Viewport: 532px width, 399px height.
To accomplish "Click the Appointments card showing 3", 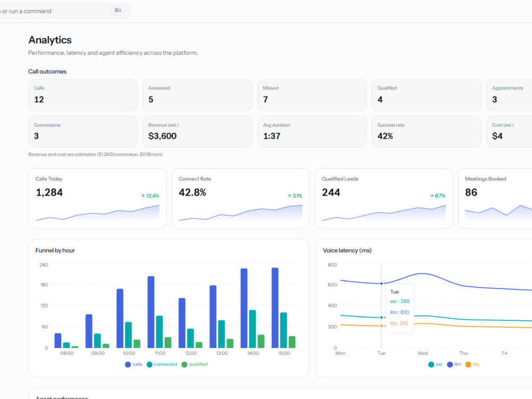I will [x=509, y=95].
